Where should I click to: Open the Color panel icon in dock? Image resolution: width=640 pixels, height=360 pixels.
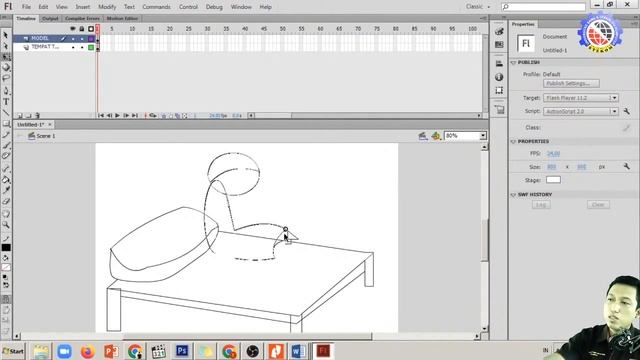coord(499,31)
